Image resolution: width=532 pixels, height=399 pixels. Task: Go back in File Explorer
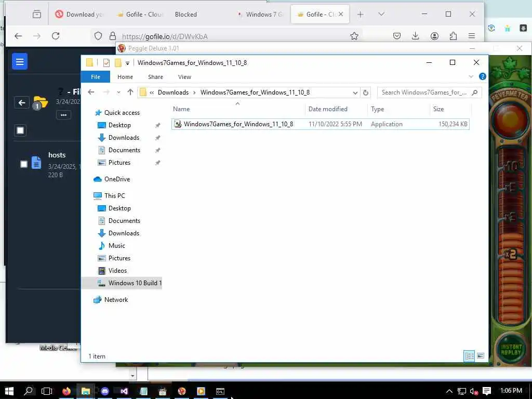point(91,92)
